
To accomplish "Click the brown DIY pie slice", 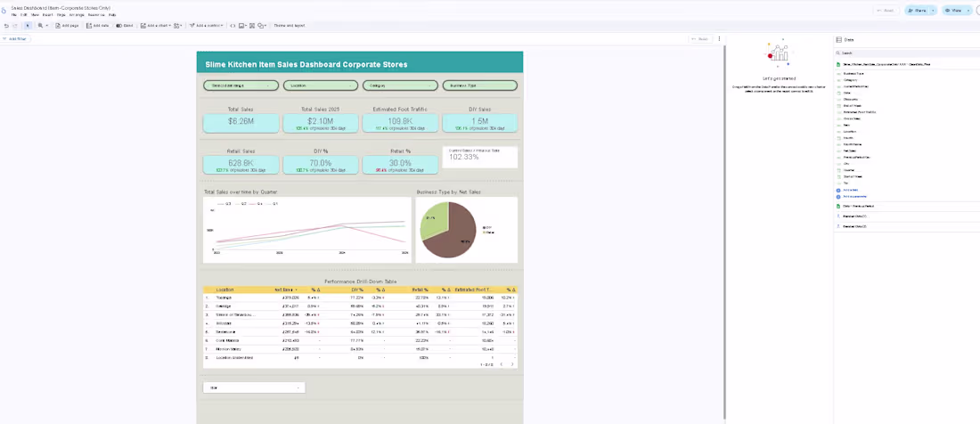I will 455,234.
